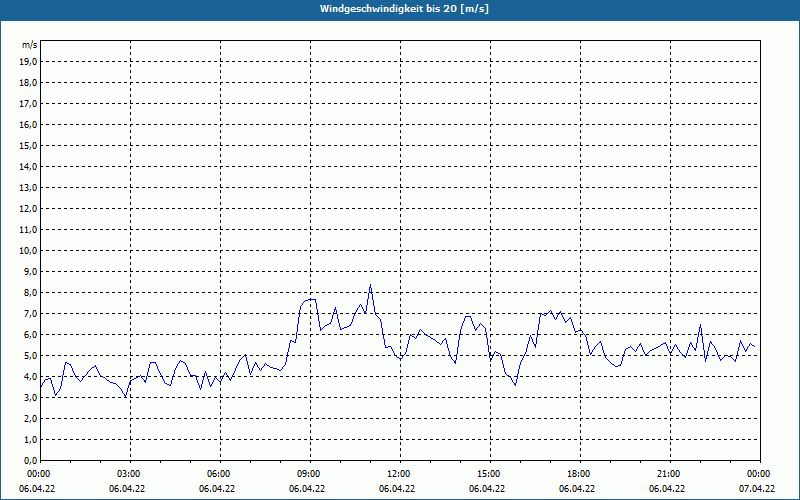Select the 13,0 y-axis value
Screen dimensions: 800x500
click(28, 187)
